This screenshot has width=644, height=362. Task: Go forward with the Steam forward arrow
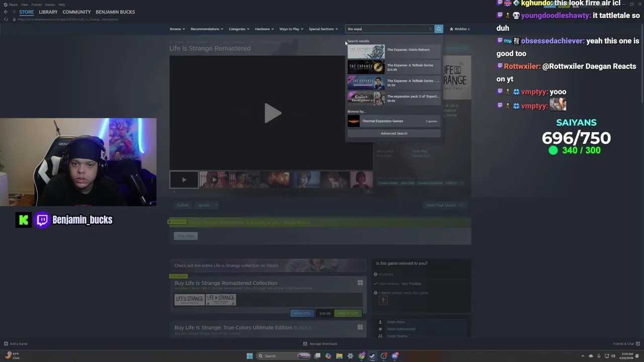coord(13,12)
